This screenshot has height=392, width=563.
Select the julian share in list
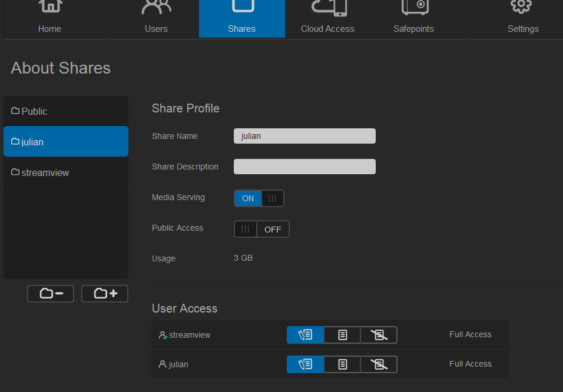click(x=66, y=141)
